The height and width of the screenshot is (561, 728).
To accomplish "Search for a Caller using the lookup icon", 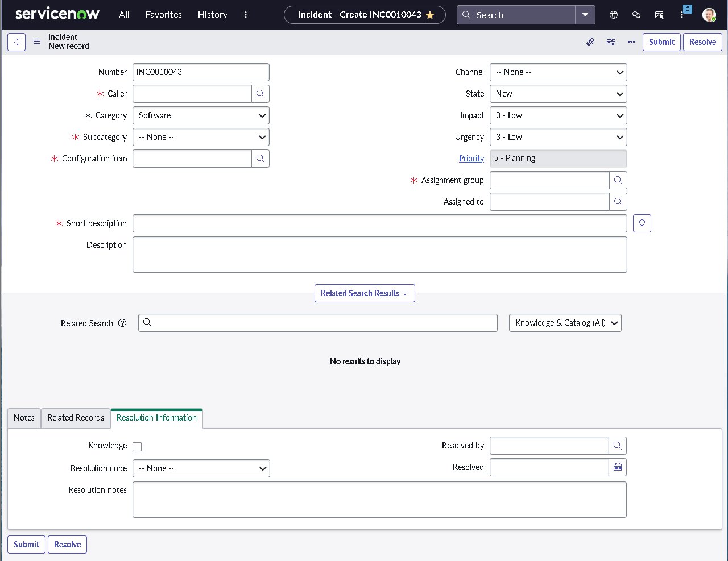I will (x=260, y=93).
